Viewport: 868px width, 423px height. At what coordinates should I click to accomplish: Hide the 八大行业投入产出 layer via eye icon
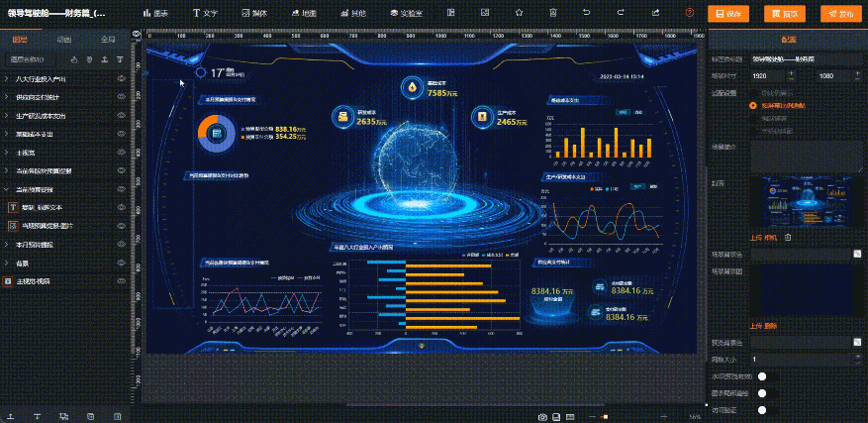click(122, 78)
